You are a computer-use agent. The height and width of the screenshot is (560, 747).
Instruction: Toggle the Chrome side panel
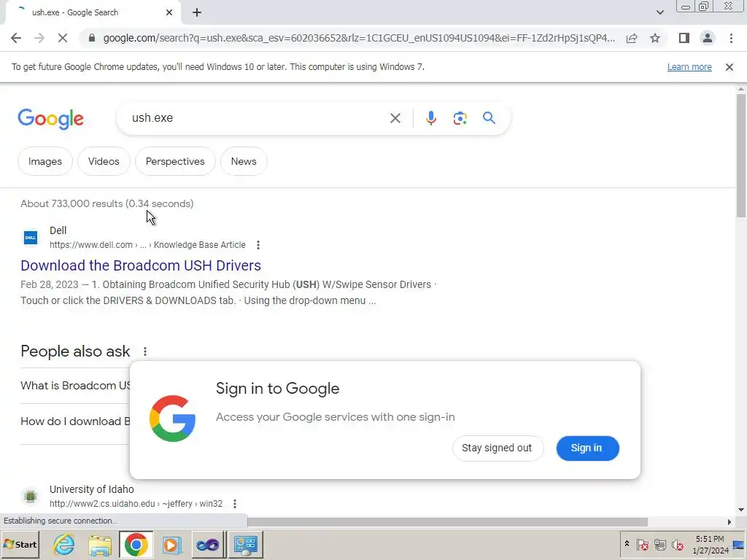(x=684, y=38)
